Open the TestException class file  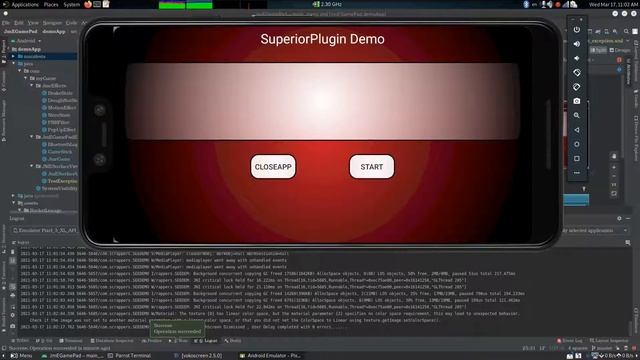click(60, 181)
